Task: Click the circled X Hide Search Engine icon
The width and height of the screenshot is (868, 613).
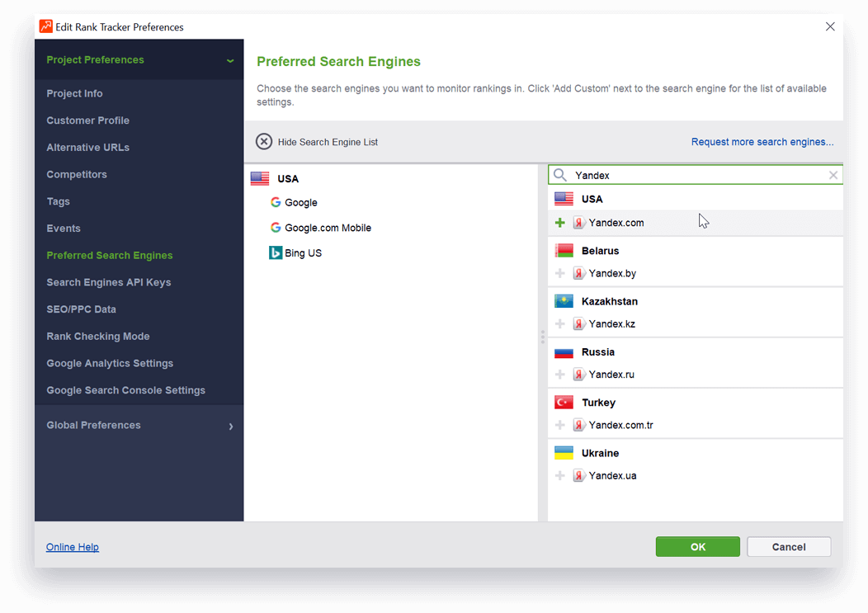Action: 264,142
